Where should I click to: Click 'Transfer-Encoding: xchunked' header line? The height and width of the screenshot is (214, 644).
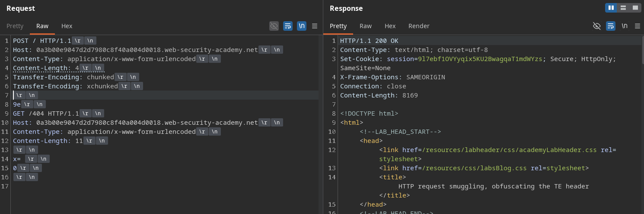pyautogui.click(x=65, y=86)
